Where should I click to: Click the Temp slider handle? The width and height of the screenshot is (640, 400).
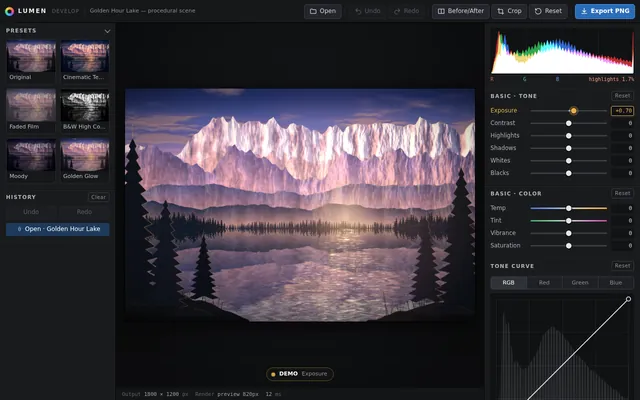[x=569, y=208]
